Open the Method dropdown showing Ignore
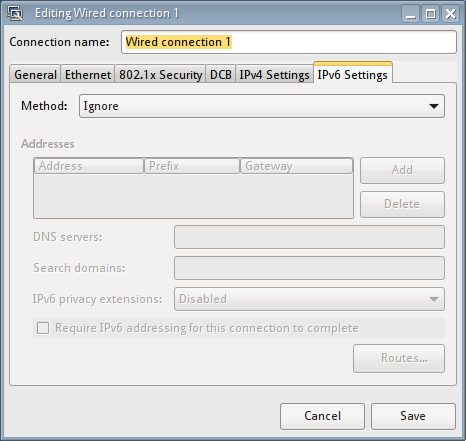 pyautogui.click(x=262, y=106)
